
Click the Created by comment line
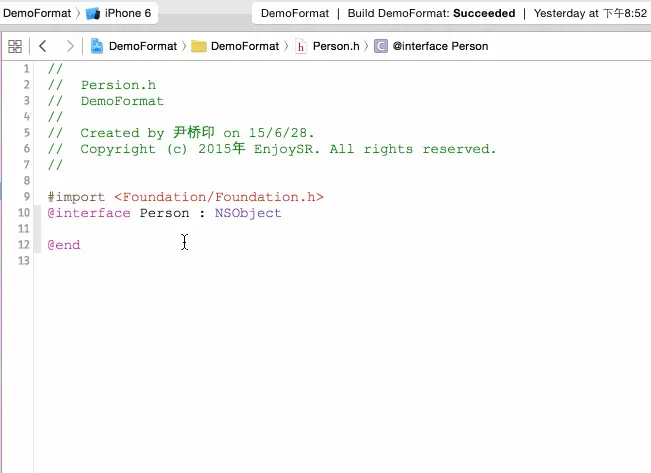(x=181, y=133)
